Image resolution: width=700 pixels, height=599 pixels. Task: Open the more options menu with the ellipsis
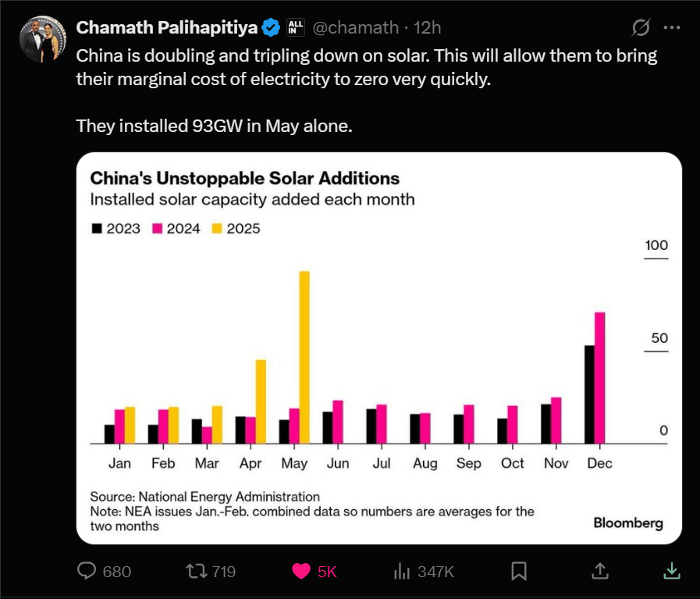pos(671,27)
